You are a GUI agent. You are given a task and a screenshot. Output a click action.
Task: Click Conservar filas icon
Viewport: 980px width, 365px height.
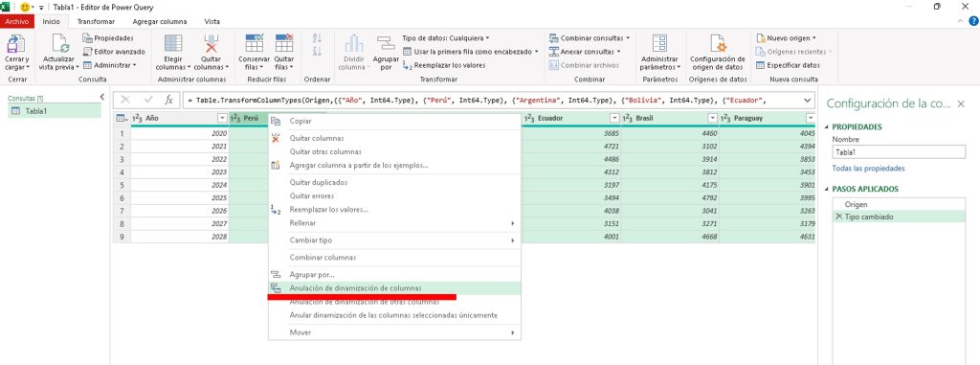click(255, 44)
